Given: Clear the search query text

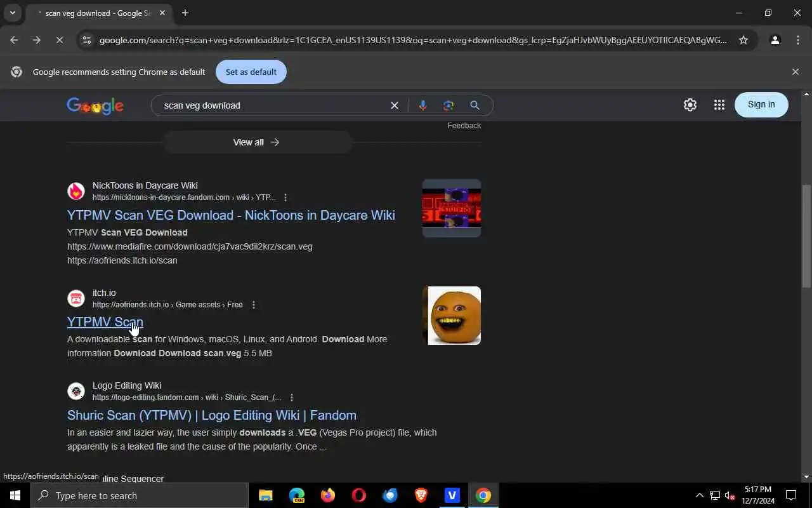Looking at the screenshot, I should pos(395,105).
